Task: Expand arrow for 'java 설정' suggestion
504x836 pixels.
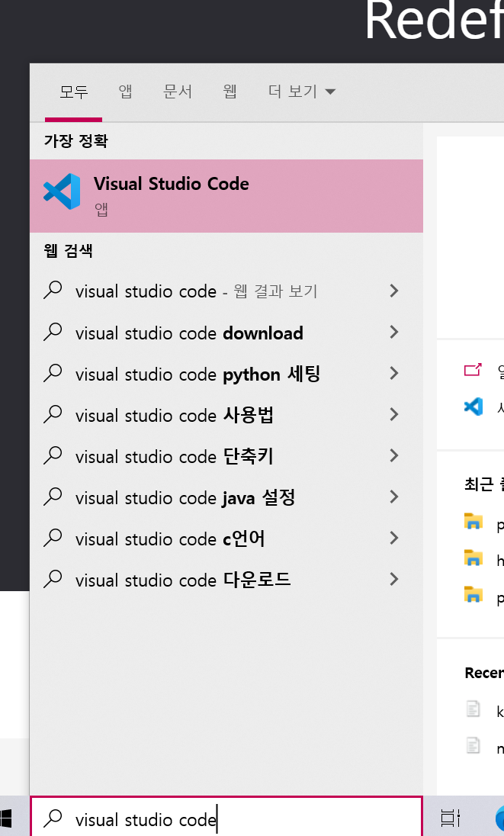Action: coord(394,497)
